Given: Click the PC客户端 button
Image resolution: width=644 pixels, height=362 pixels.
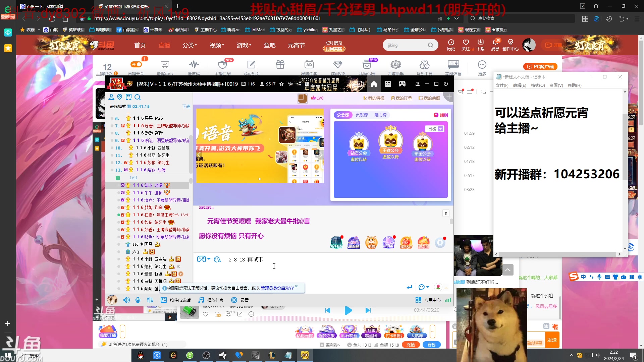Looking at the screenshot, I should [540, 67].
